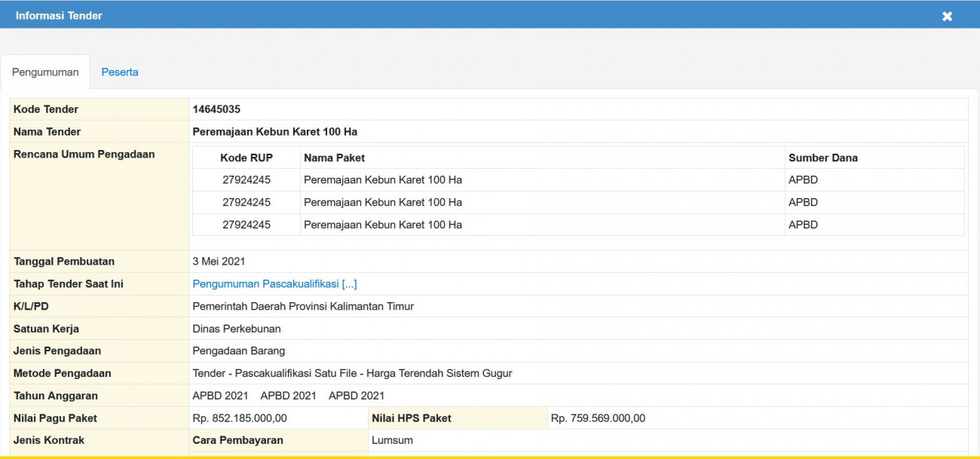Click Pemerintah Daerah Provinsi Kalimantan Timur value
This screenshot has height=459, width=980.
(303, 307)
